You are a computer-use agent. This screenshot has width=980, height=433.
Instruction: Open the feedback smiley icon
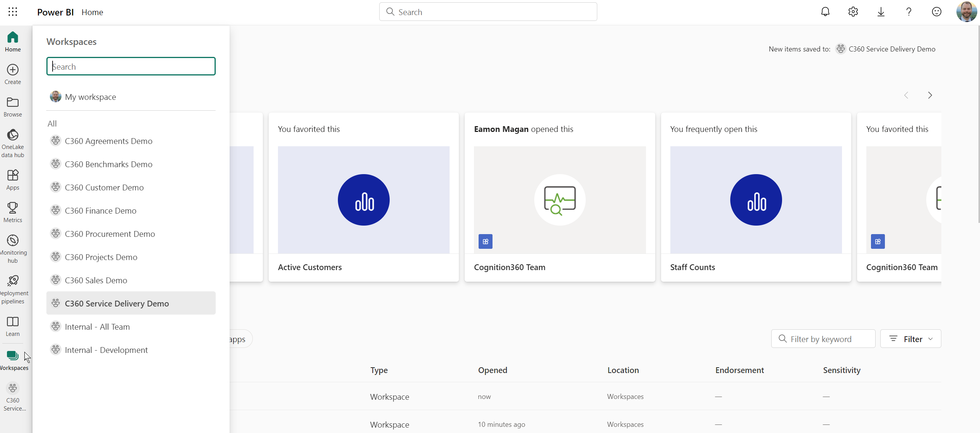click(936, 12)
